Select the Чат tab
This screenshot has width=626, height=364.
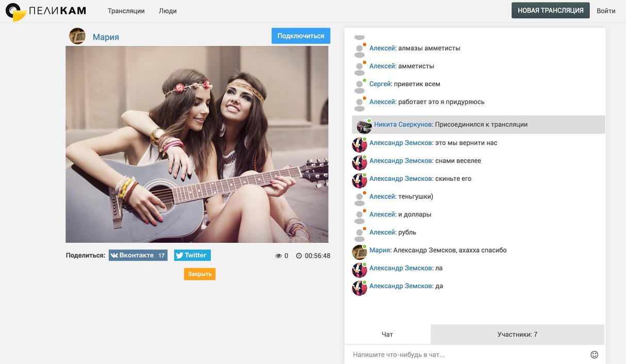click(387, 335)
